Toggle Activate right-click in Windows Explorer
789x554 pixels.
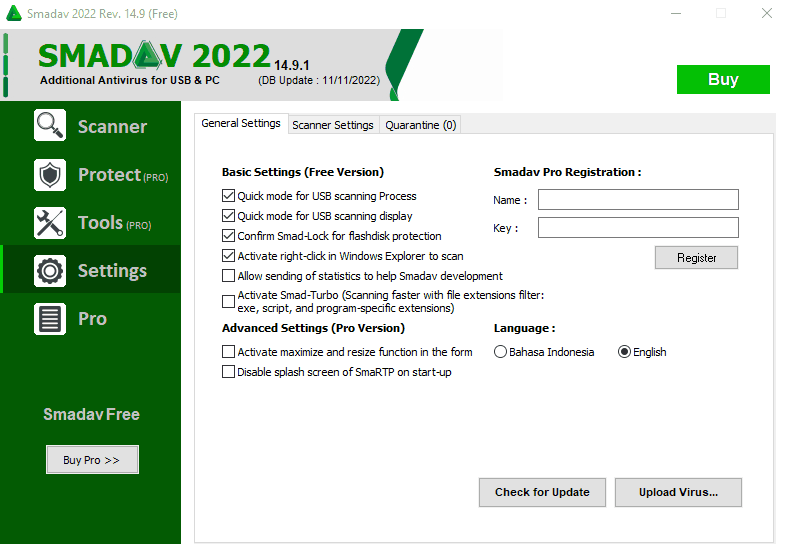[228, 256]
